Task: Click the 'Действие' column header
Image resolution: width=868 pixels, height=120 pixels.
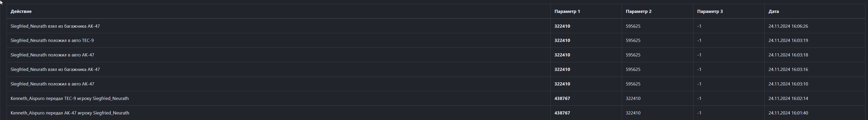Action: [21, 12]
